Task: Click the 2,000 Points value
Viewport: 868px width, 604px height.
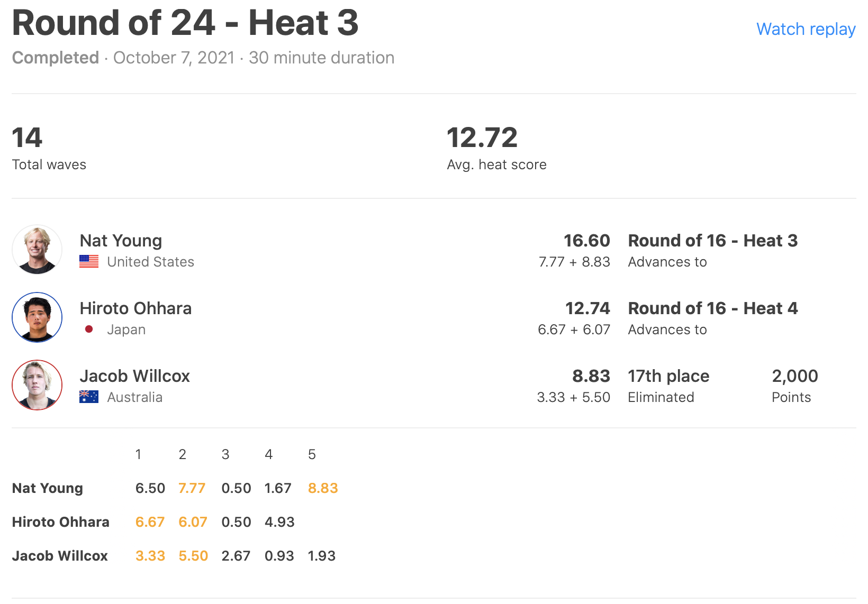Action: point(794,376)
